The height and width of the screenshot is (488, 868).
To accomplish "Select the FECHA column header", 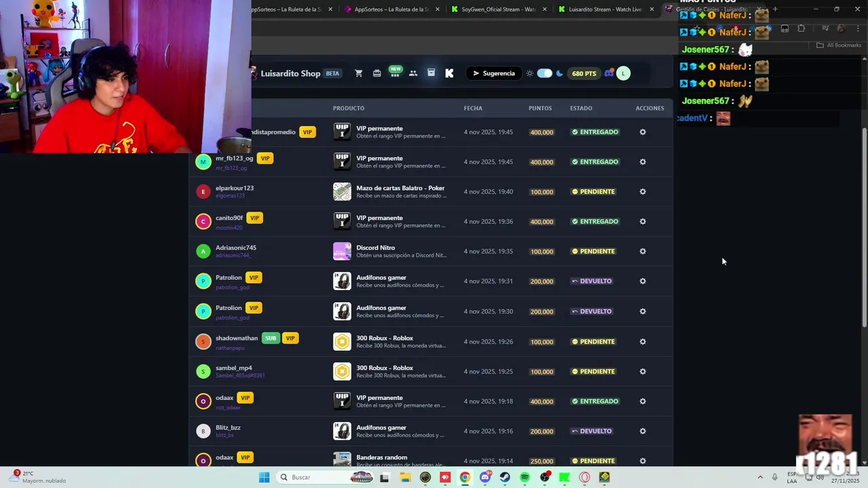I will [x=473, y=108].
